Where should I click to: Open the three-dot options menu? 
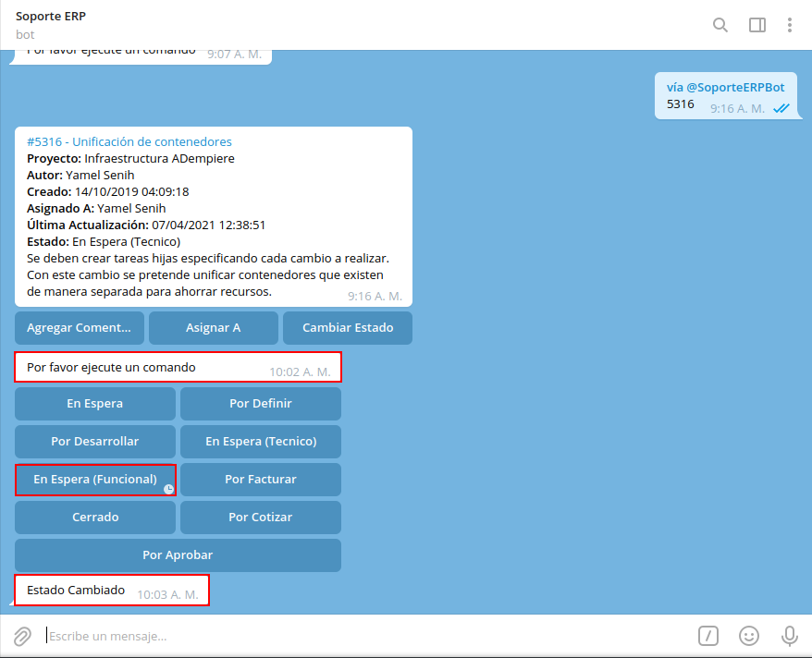[791, 25]
